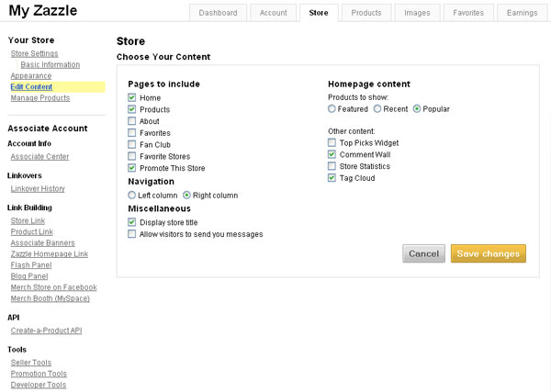
Task: Click Zazzle Homepage Link
Action: coord(50,254)
